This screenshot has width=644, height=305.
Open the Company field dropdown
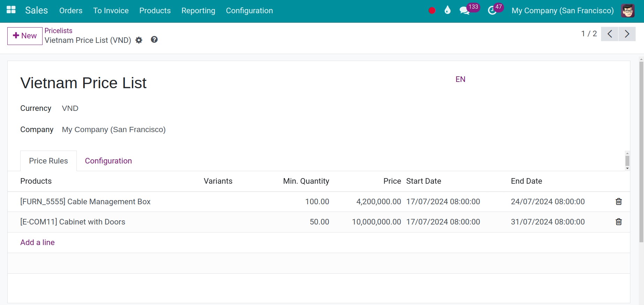[x=114, y=130]
